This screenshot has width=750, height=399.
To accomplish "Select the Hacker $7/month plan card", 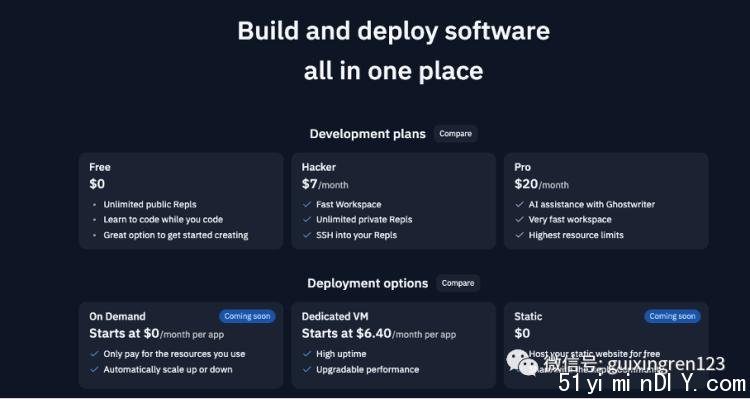I will 393,201.
